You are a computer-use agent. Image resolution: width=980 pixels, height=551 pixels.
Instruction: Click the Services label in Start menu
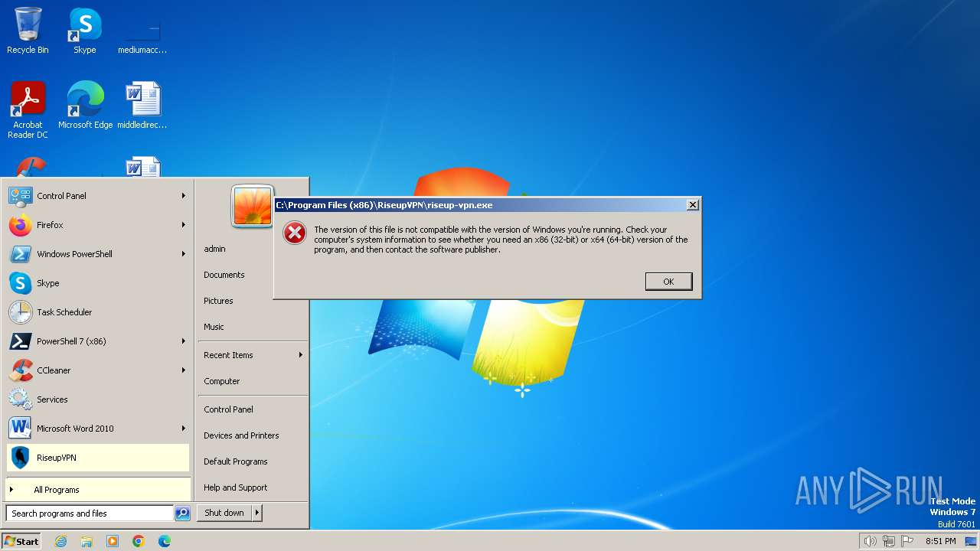click(x=52, y=399)
